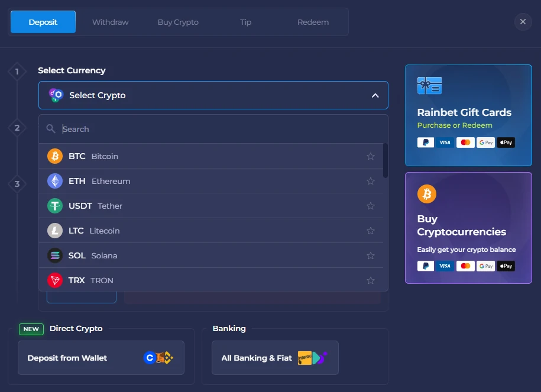Pick LTC Litecoin option
The width and height of the screenshot is (541, 392).
tap(211, 231)
